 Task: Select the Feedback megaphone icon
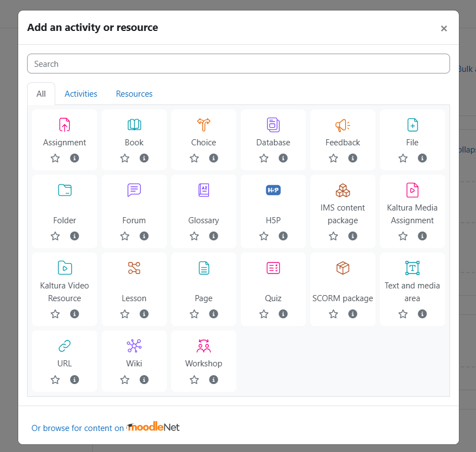342,125
